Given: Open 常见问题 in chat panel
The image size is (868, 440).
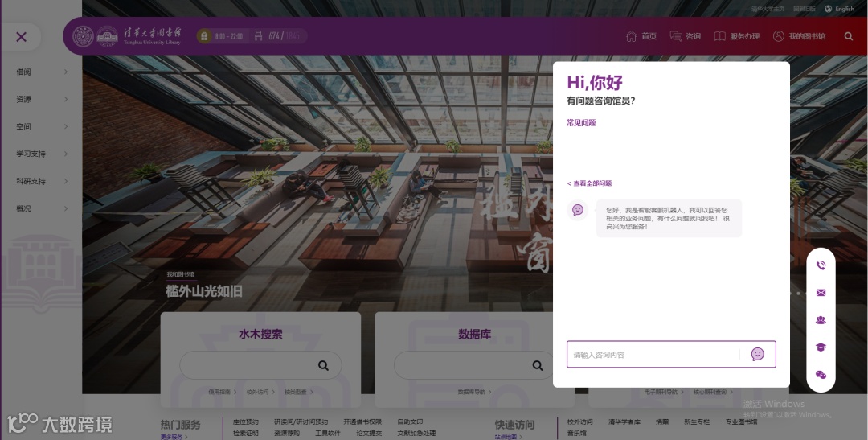Looking at the screenshot, I should 581,122.
